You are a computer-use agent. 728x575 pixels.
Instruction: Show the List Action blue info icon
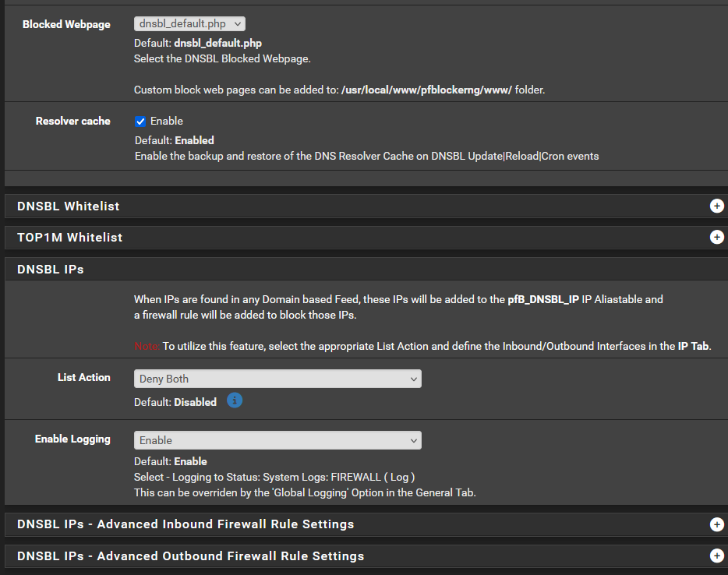pos(235,400)
